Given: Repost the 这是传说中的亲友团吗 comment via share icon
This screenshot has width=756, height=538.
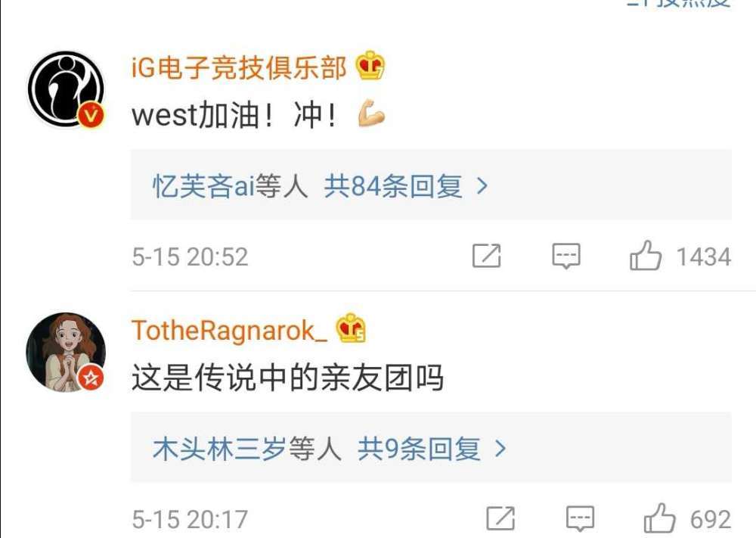Looking at the screenshot, I should 500,518.
